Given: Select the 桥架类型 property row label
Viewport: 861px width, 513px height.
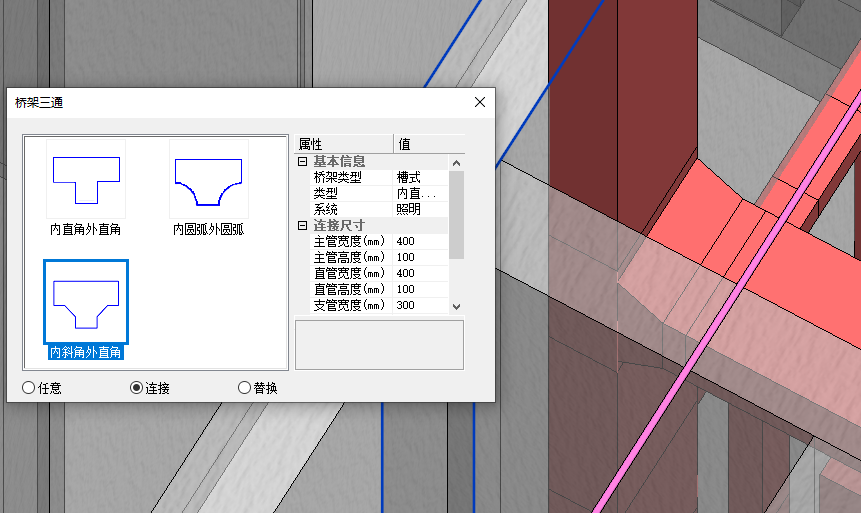Looking at the screenshot, I should coord(338,177).
